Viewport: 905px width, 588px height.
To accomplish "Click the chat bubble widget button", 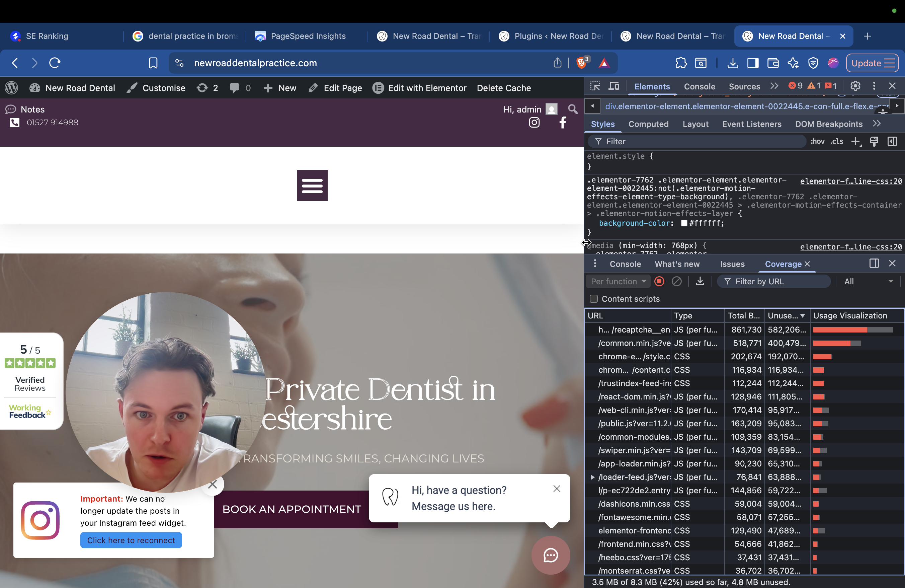I will [x=550, y=555].
